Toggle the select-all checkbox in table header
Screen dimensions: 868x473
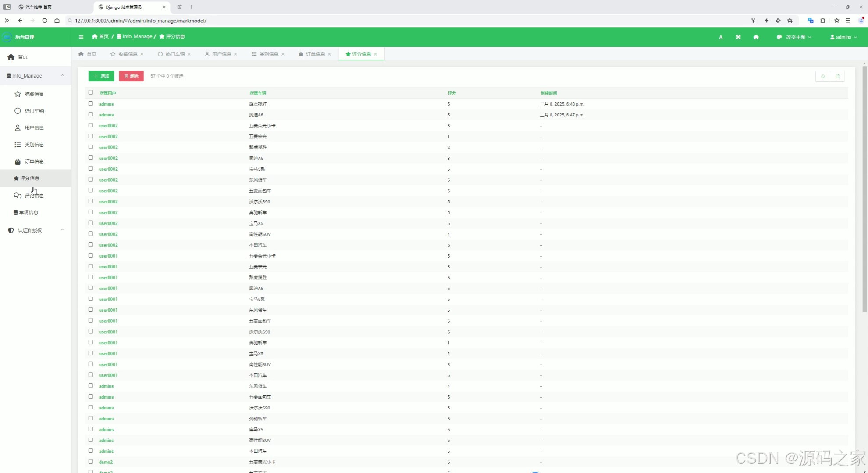point(91,92)
